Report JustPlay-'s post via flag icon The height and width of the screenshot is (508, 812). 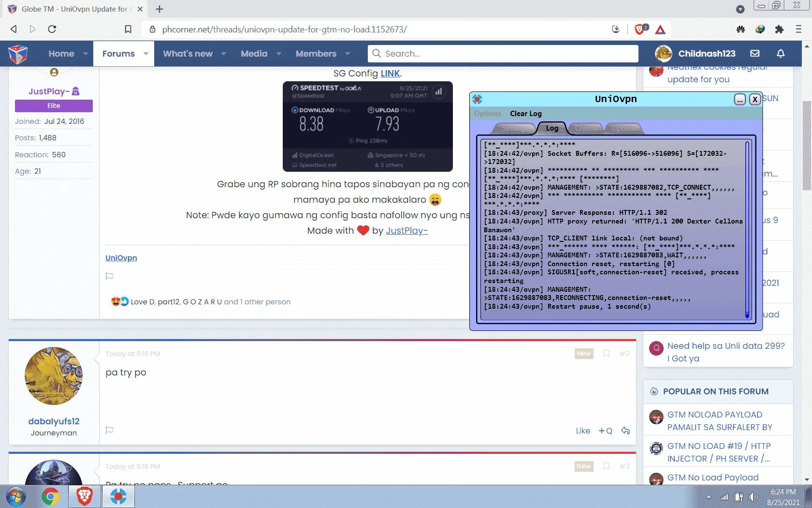click(110, 276)
